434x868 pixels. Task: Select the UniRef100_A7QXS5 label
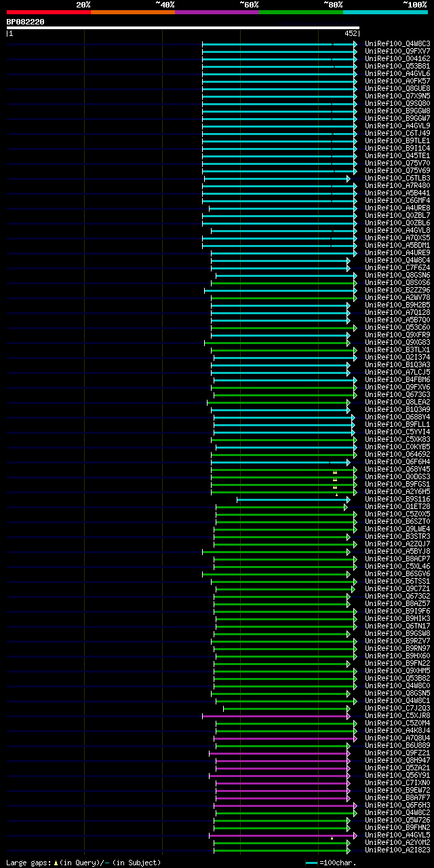click(397, 238)
